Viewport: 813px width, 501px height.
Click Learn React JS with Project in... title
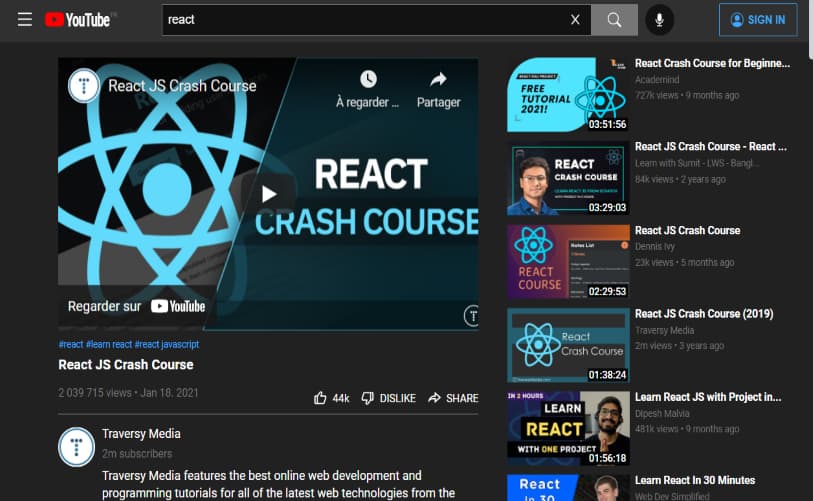click(x=708, y=397)
